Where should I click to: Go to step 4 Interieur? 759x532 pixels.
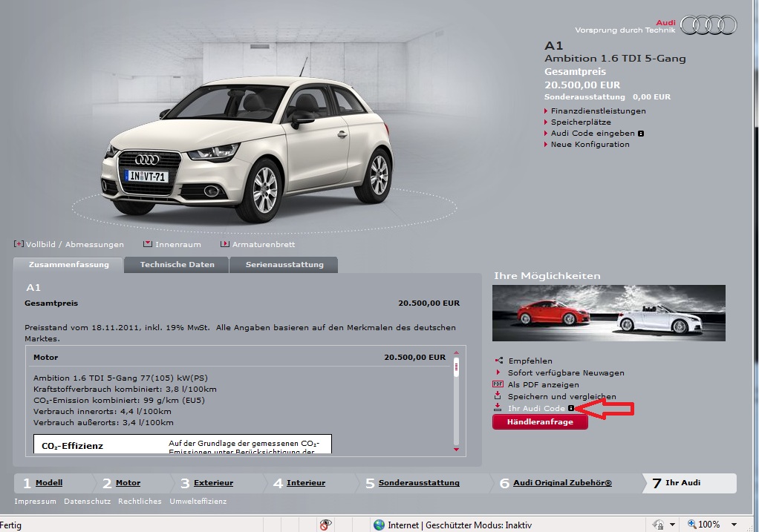(306, 483)
